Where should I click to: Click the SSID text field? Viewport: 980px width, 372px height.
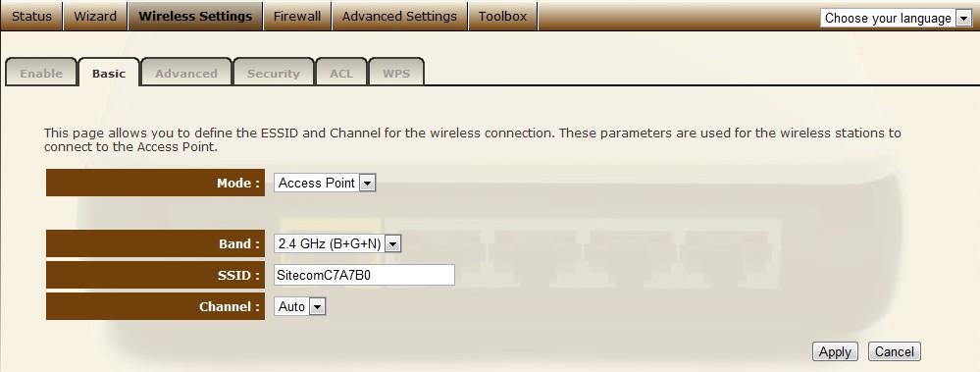click(x=364, y=275)
